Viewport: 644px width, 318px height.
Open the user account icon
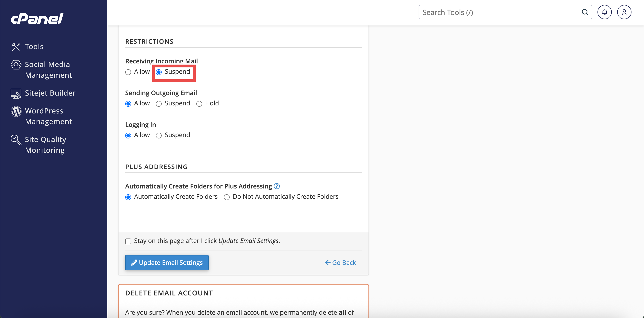coord(624,12)
